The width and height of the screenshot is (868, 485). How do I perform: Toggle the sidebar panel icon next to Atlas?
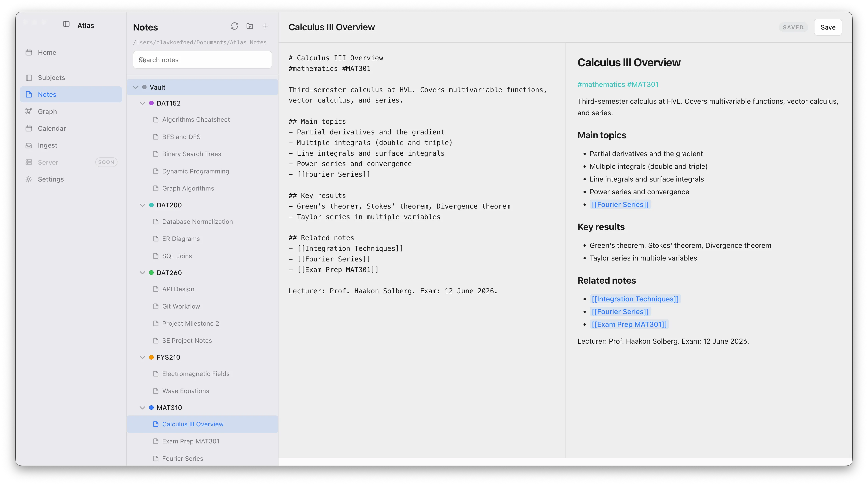[66, 24]
